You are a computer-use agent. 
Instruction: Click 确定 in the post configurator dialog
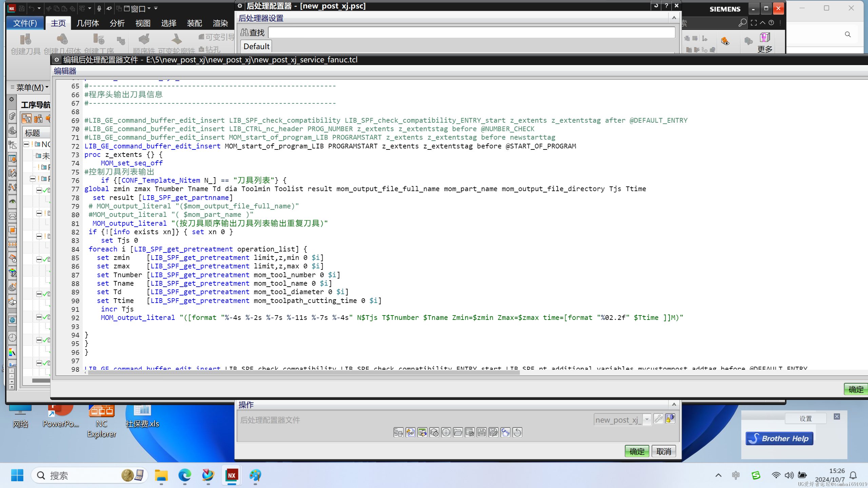tap(637, 451)
